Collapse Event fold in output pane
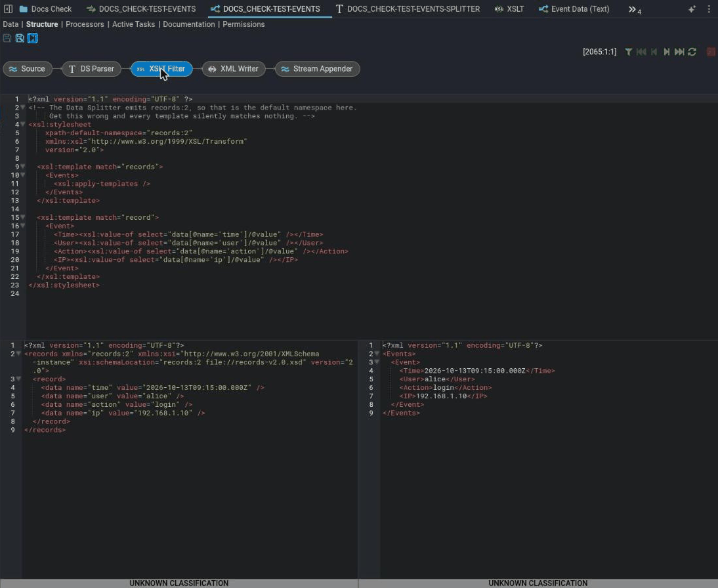The width and height of the screenshot is (718, 588). [377, 362]
